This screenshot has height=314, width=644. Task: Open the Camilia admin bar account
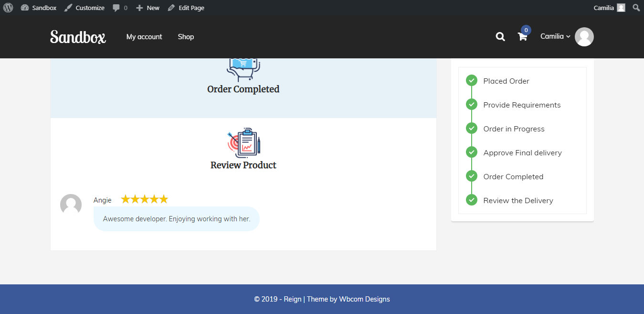tap(609, 8)
